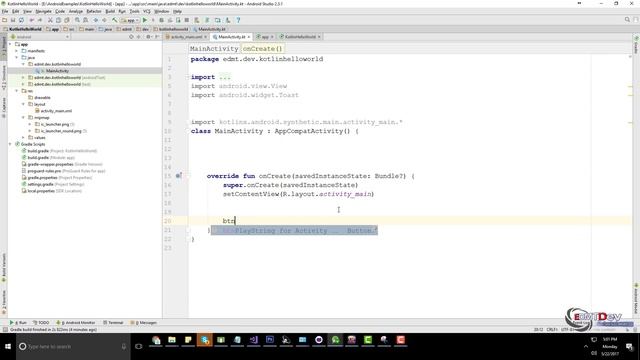Click the Navigate Forward arrow icon
The height and width of the screenshot is (360, 640).
point(104,20)
